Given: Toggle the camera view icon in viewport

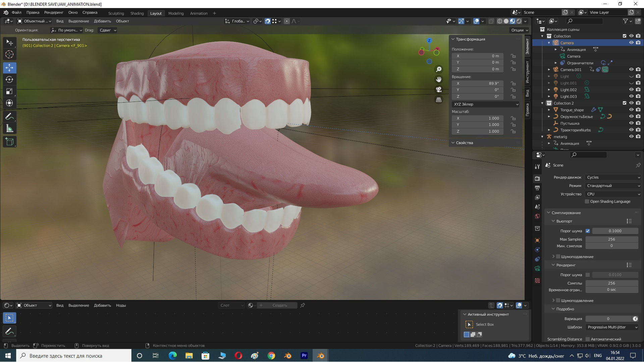Looking at the screenshot, I should pos(439,89).
